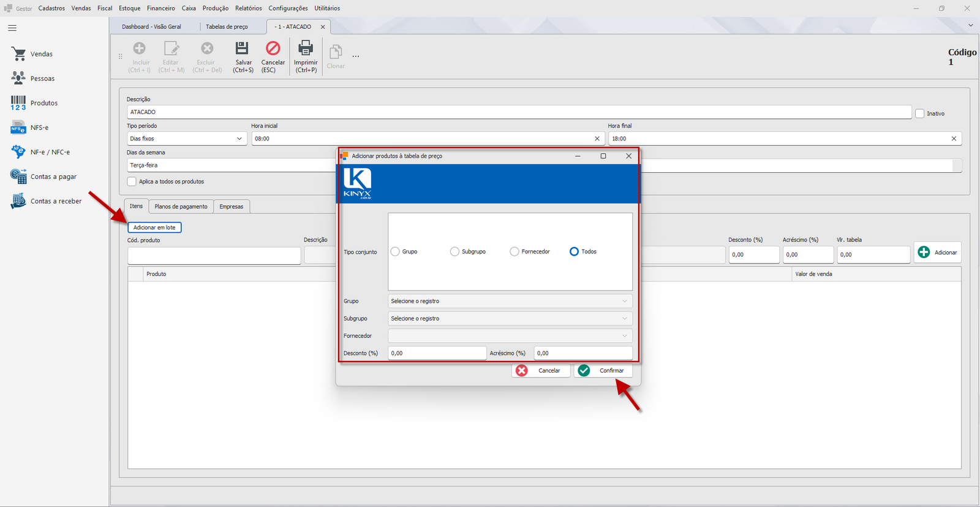Open the Financeiro menu
Viewport: 980px width, 507px height.
pos(161,8)
